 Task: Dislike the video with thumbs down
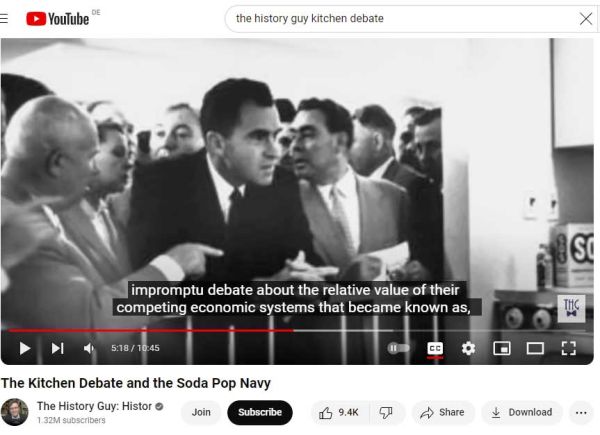tap(386, 412)
